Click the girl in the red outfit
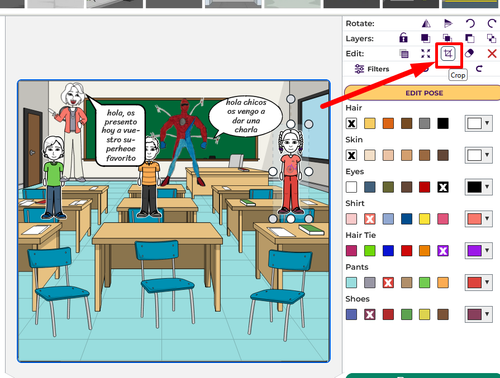The height and width of the screenshot is (378, 500). click(291, 172)
